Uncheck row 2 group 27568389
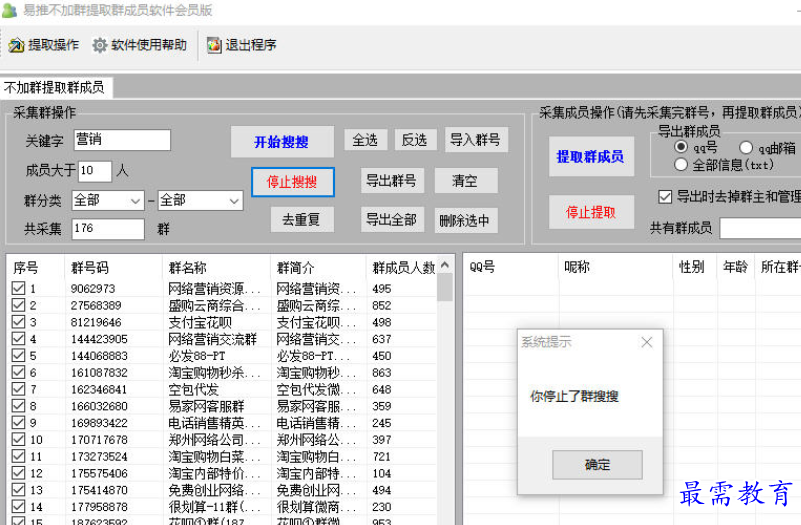Screen dimensions: 801x525 coord(18,305)
